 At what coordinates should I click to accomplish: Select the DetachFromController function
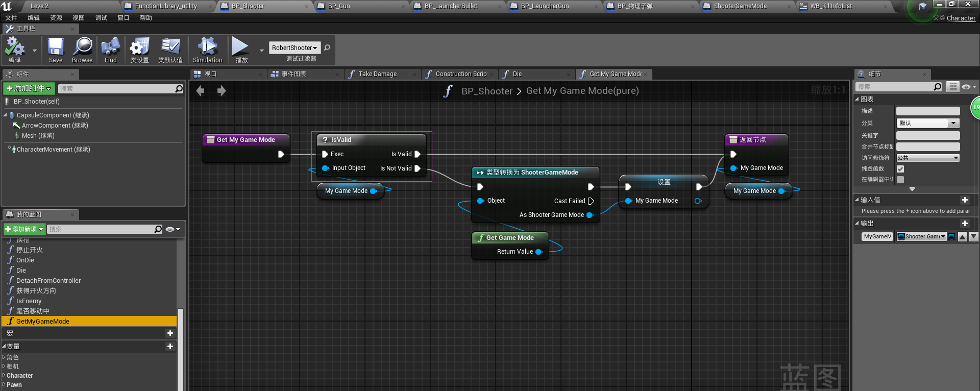click(x=48, y=281)
